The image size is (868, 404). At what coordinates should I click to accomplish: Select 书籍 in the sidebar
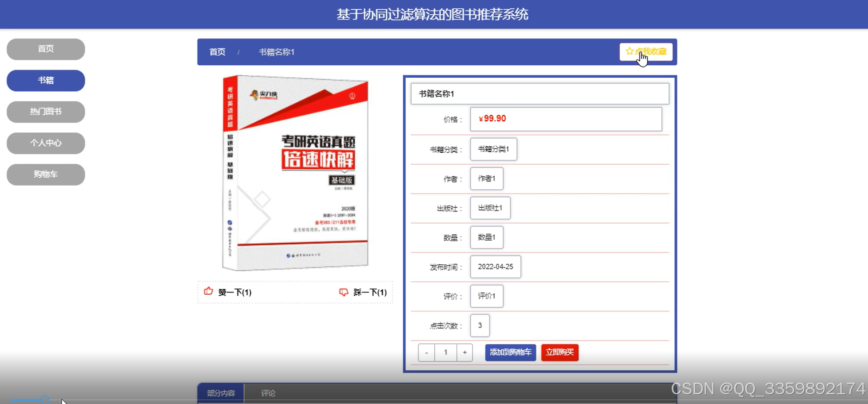(46, 81)
